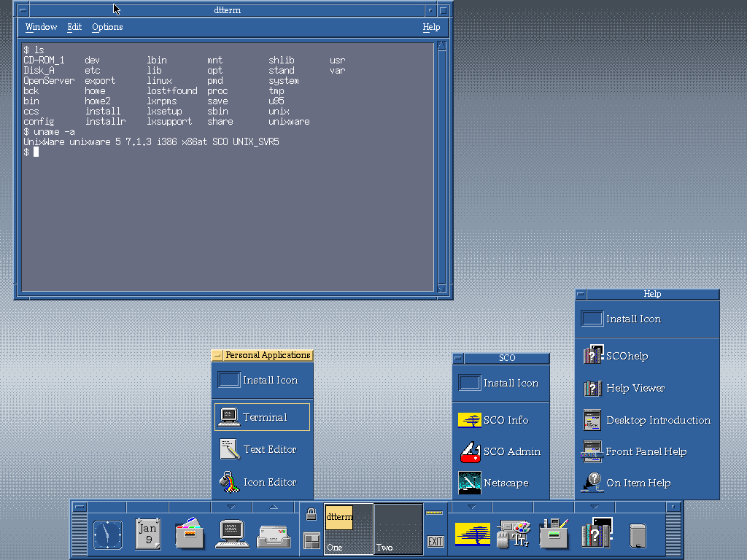747x560 pixels.
Task: Click the Trash can icon
Action: (x=638, y=536)
